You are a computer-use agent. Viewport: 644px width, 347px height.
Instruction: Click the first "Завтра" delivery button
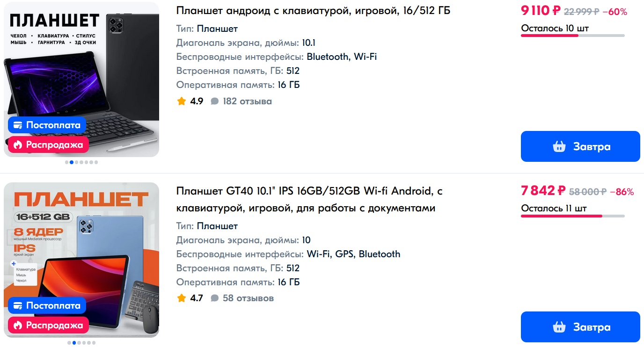point(580,146)
